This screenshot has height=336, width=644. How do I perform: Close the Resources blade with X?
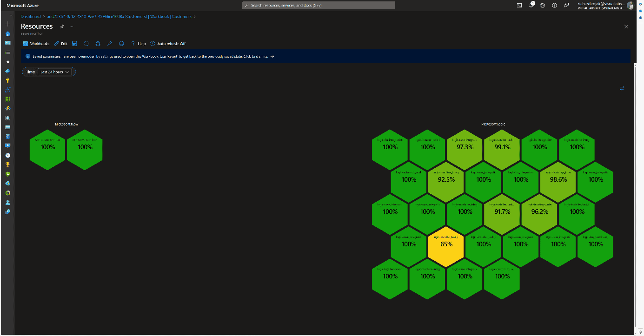point(626,26)
